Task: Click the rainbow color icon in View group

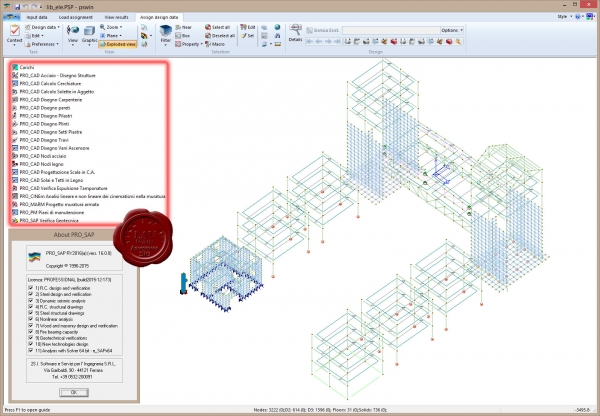Action: click(144, 36)
